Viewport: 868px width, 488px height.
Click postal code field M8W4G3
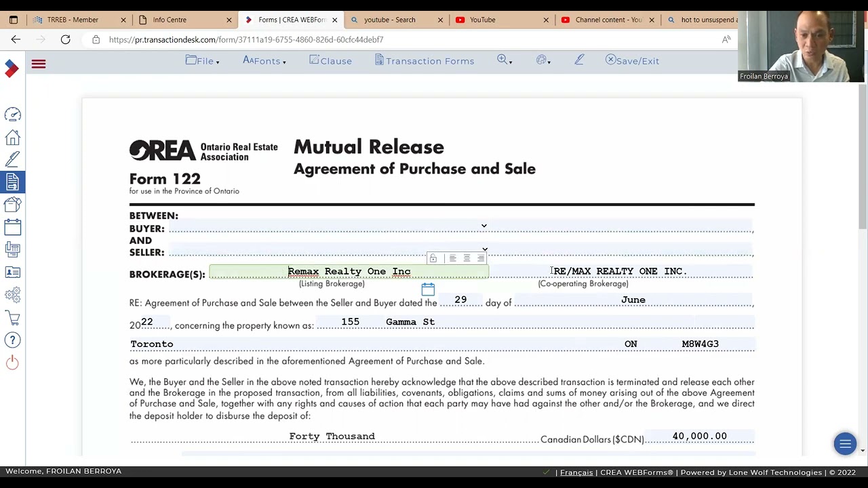(701, 344)
